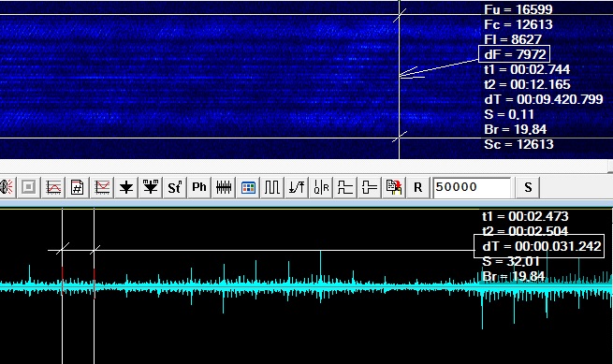This screenshot has width=613, height=364.
Task: Click the R button beside sample rate
Action: [x=418, y=187]
